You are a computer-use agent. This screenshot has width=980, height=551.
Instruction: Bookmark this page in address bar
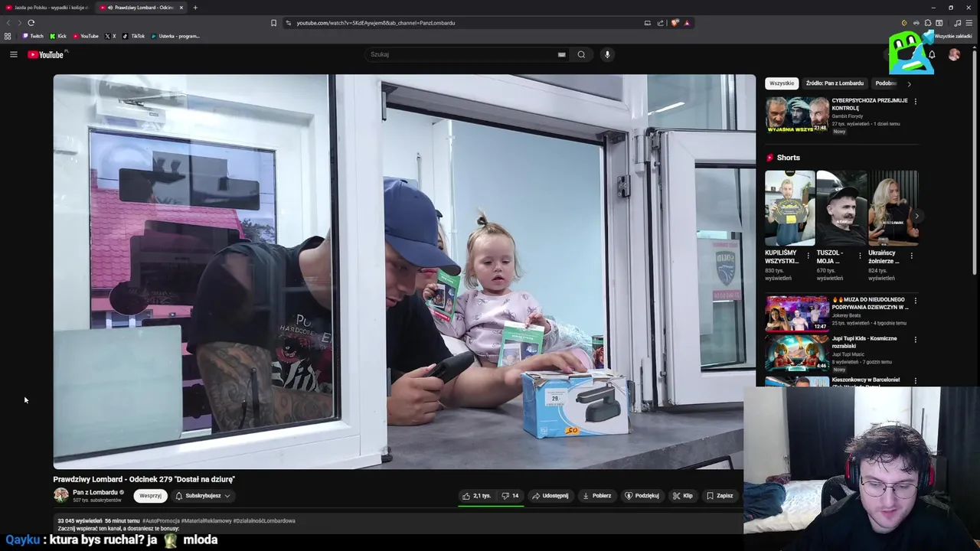pyautogui.click(x=273, y=23)
